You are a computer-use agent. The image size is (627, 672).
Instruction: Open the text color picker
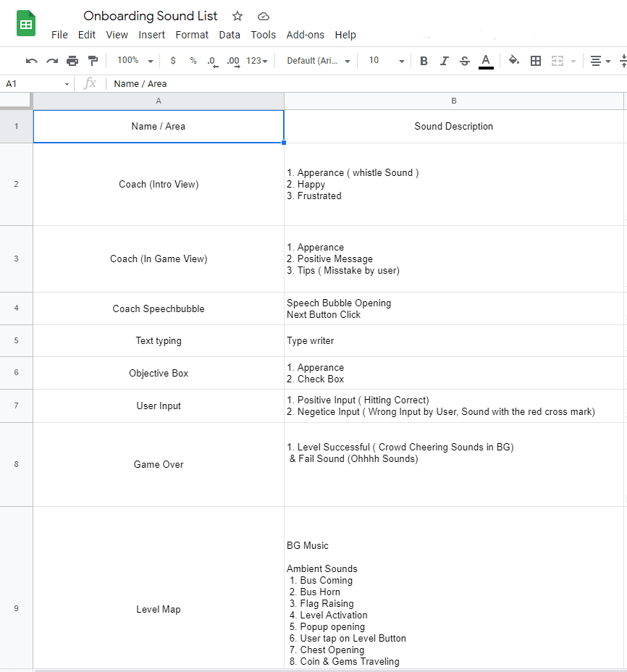click(x=486, y=62)
